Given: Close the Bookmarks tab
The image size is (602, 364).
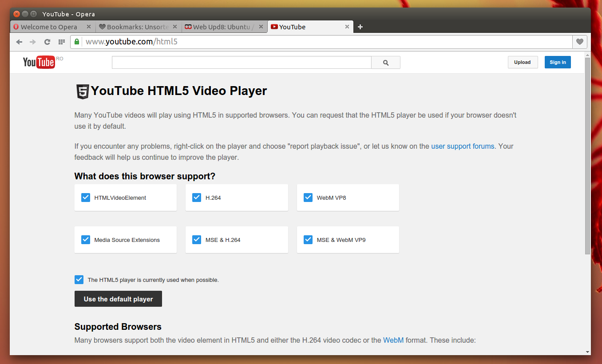Looking at the screenshot, I should [x=175, y=27].
